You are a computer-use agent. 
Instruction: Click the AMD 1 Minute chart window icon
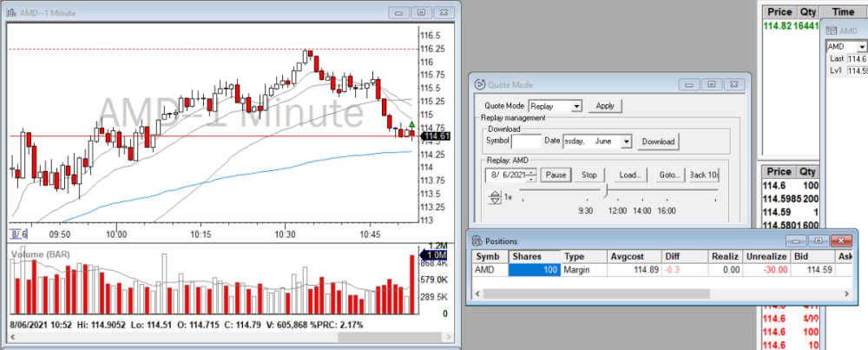[11, 13]
